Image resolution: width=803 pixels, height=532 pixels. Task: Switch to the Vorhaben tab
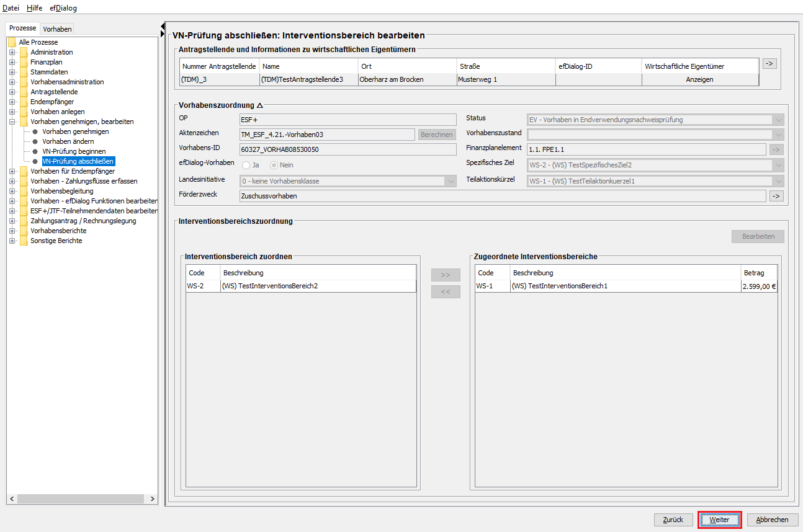point(57,29)
